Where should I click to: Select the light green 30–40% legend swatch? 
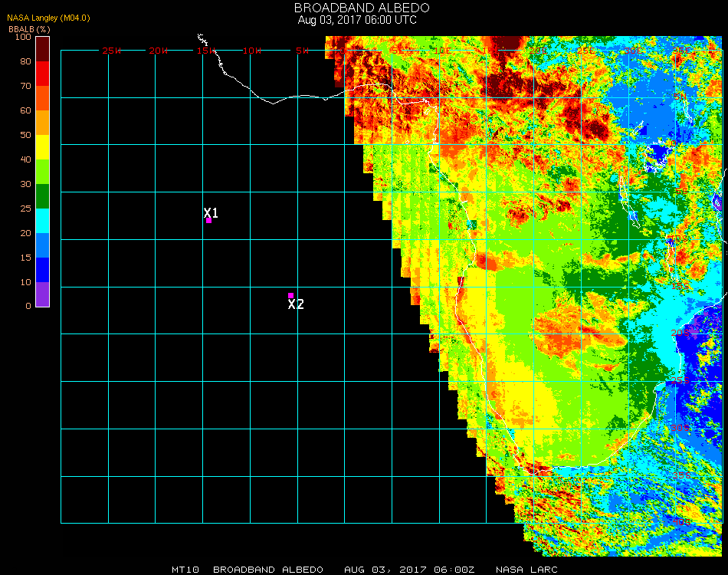(x=42, y=172)
